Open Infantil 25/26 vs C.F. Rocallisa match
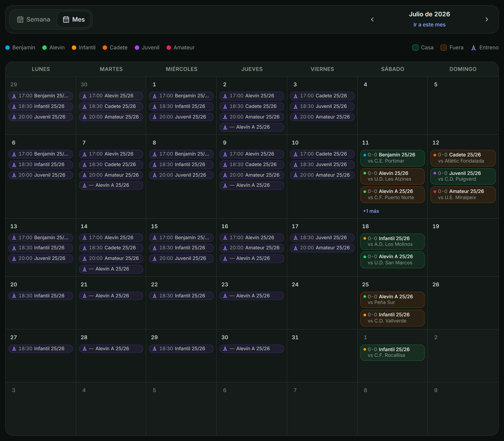The image size is (504, 441). pyautogui.click(x=393, y=352)
